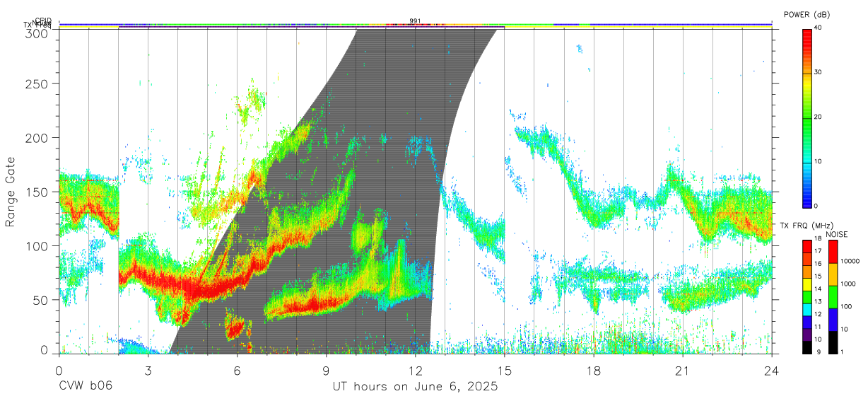
Task: Click the "NOISE" legend title
Action: (837, 234)
